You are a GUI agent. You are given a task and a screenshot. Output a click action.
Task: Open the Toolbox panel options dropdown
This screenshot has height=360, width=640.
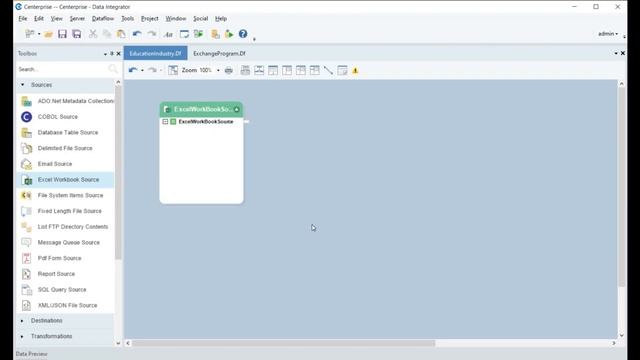click(105, 54)
